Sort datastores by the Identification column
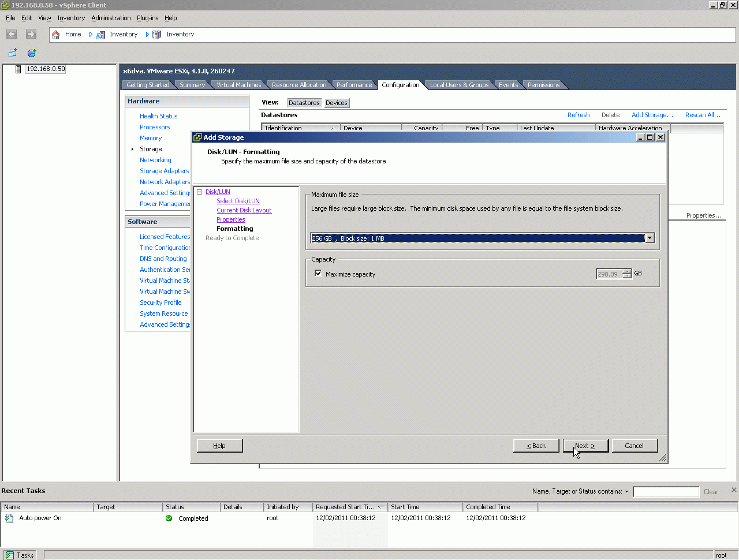The image size is (739, 560). pos(301,128)
